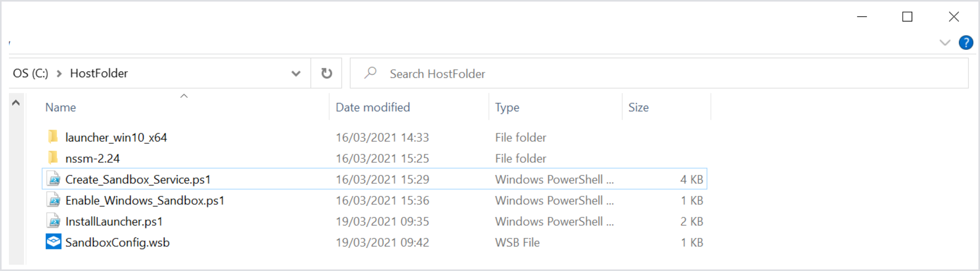980x271 pixels.
Task: Sort files by Name column
Action: 60,108
